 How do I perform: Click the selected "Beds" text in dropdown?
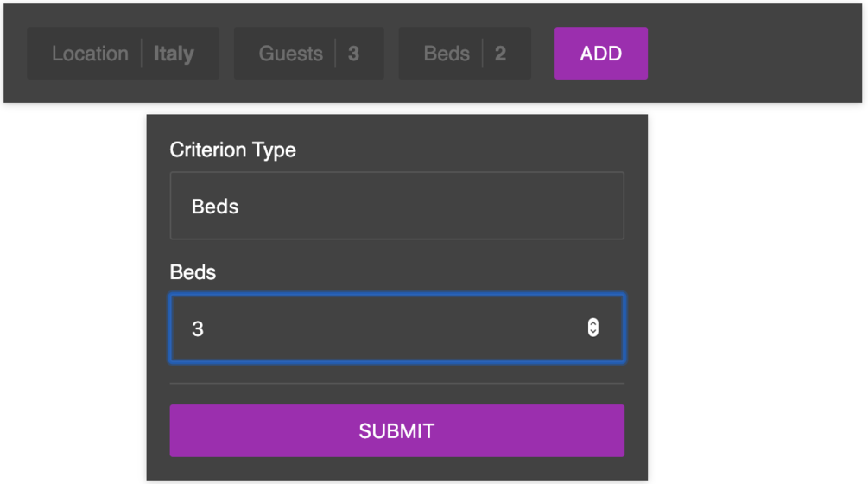215,207
